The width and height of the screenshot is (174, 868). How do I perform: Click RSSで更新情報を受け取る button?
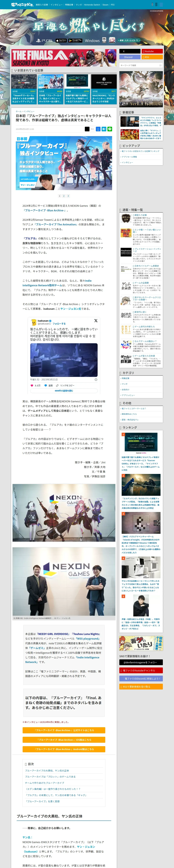pos(141,687)
